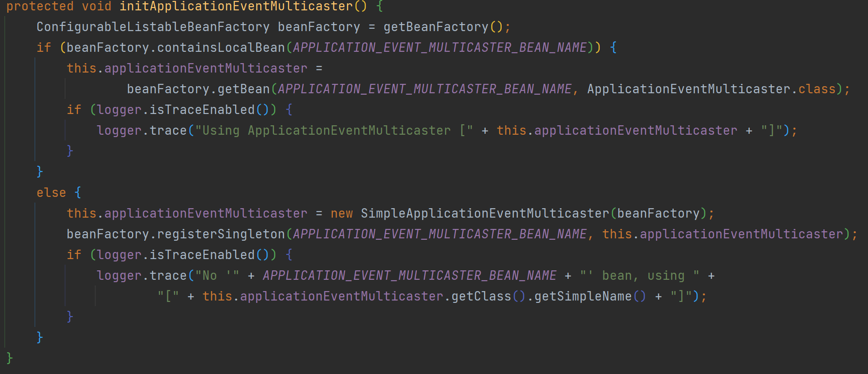Click the "' bean, using " string literal
The width and height of the screenshot is (868, 374).
[640, 276]
